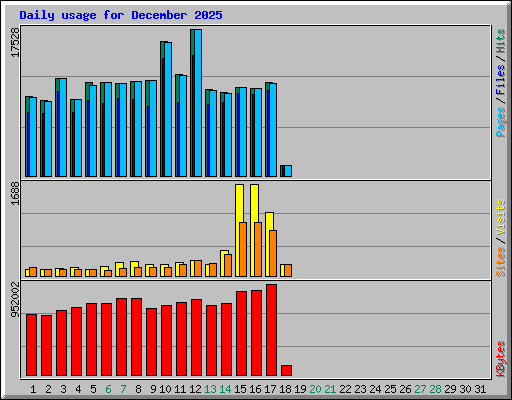The height and width of the screenshot is (400, 512).
Task: Click the small day 18 hits bar
Action: [286, 171]
